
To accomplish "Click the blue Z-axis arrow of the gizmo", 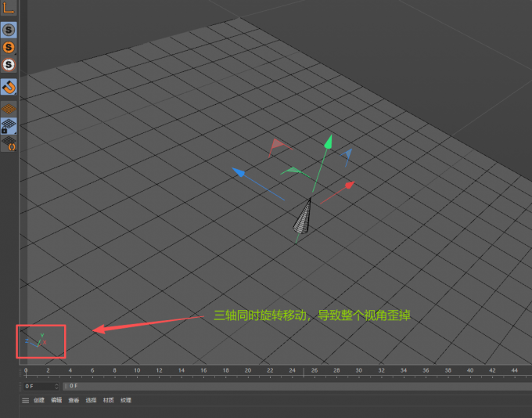I will click(x=239, y=172).
